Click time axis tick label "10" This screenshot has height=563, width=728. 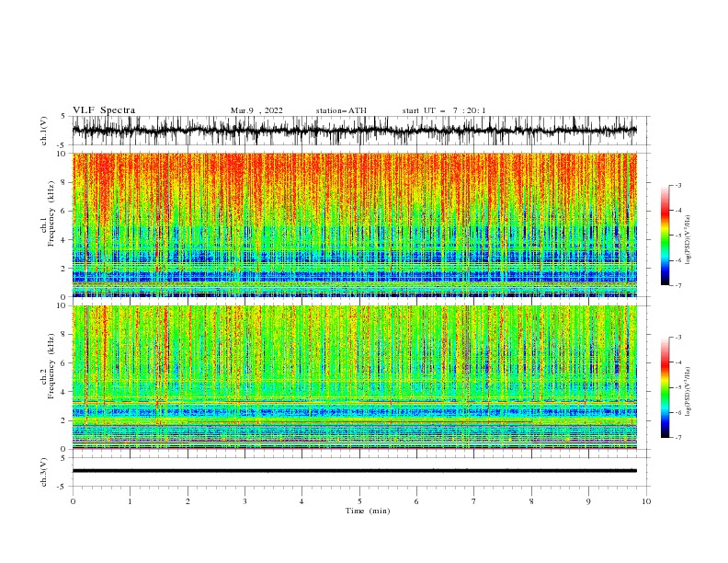pyautogui.click(x=646, y=501)
